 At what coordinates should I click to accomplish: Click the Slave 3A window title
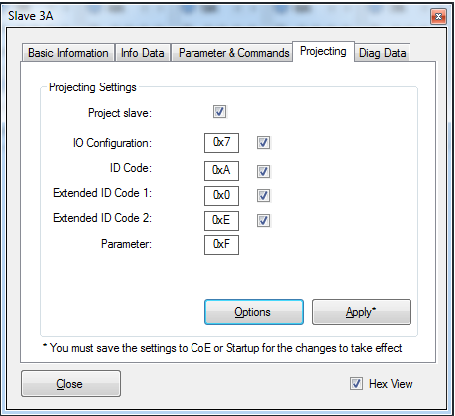[31, 16]
